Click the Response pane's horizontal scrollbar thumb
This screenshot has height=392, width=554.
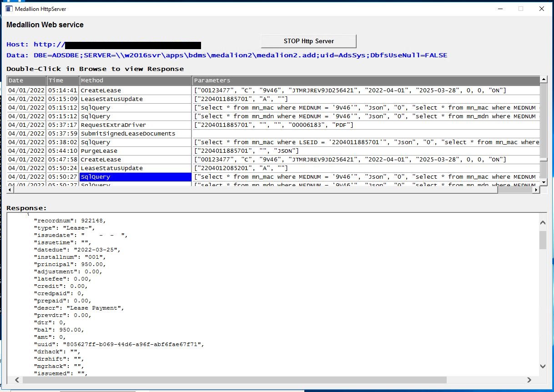point(234,380)
